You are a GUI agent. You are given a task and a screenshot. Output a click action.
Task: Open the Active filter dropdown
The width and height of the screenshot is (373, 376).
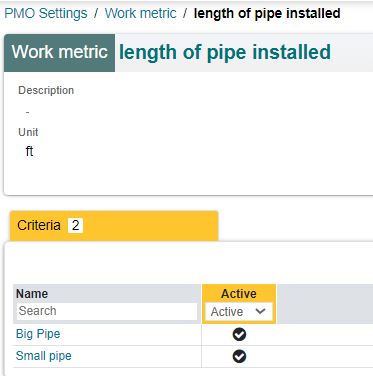(x=239, y=312)
